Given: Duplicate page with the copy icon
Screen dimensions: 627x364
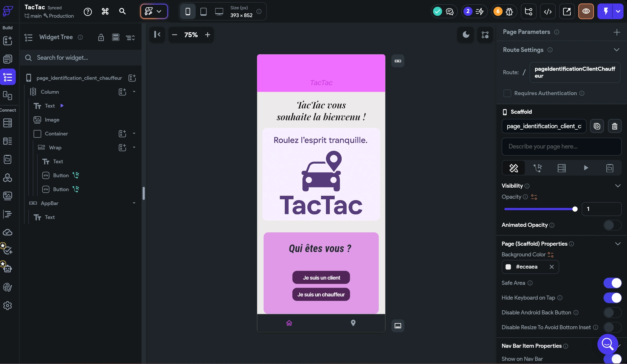Looking at the screenshot, I should click(597, 126).
